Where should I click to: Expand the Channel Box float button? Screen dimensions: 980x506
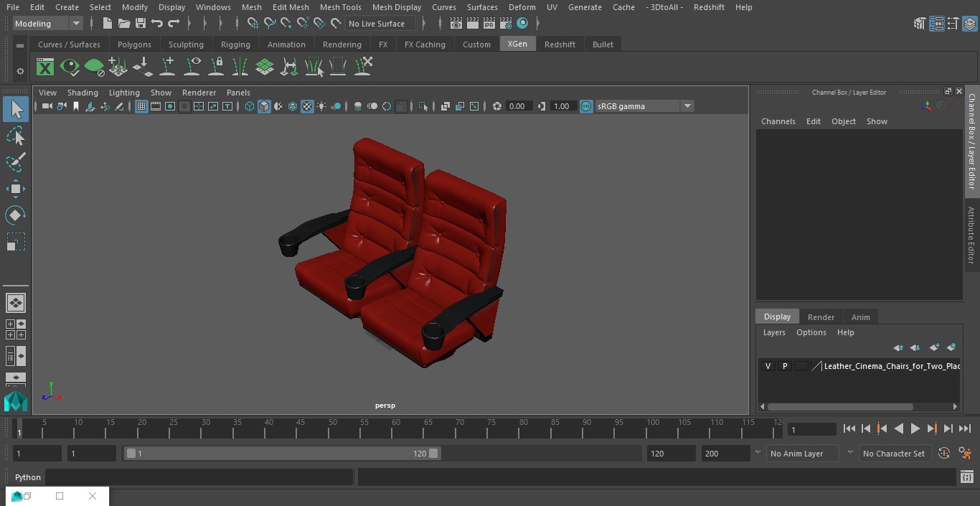948,91
